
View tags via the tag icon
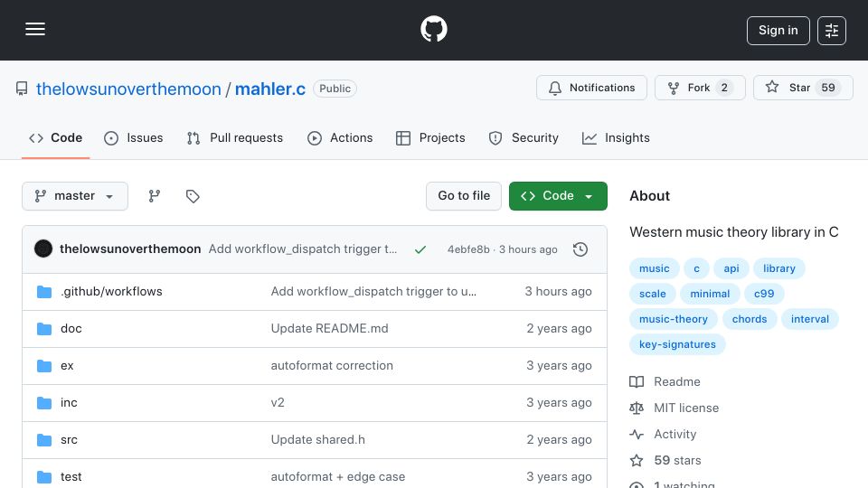[193, 196]
